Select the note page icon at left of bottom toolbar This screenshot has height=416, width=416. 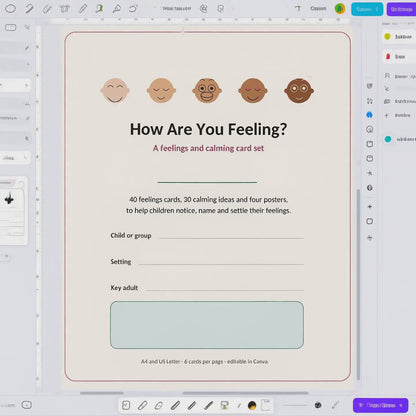[x=126, y=405]
